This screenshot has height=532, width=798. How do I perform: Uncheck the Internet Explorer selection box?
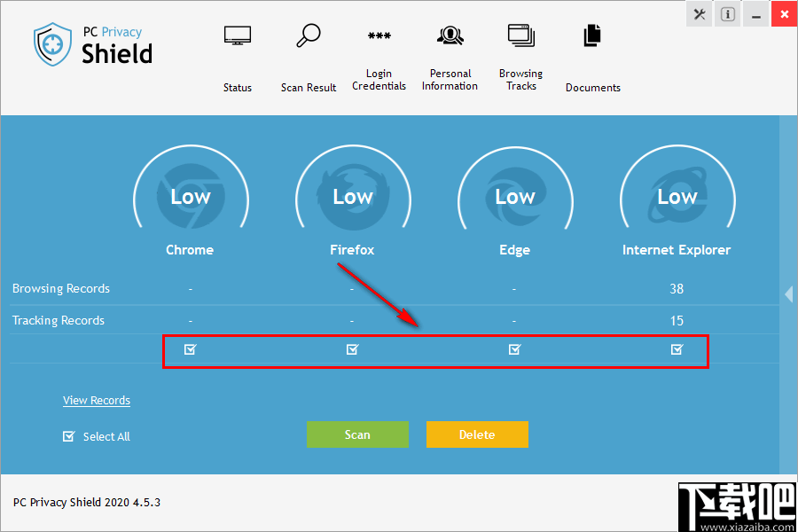coord(677,349)
